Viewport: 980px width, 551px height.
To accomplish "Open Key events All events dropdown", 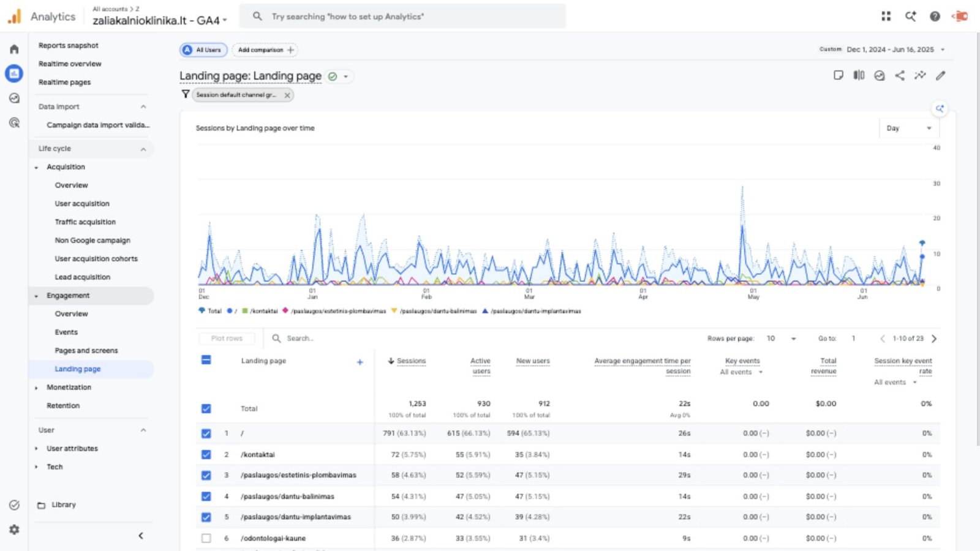I will pyautogui.click(x=742, y=372).
